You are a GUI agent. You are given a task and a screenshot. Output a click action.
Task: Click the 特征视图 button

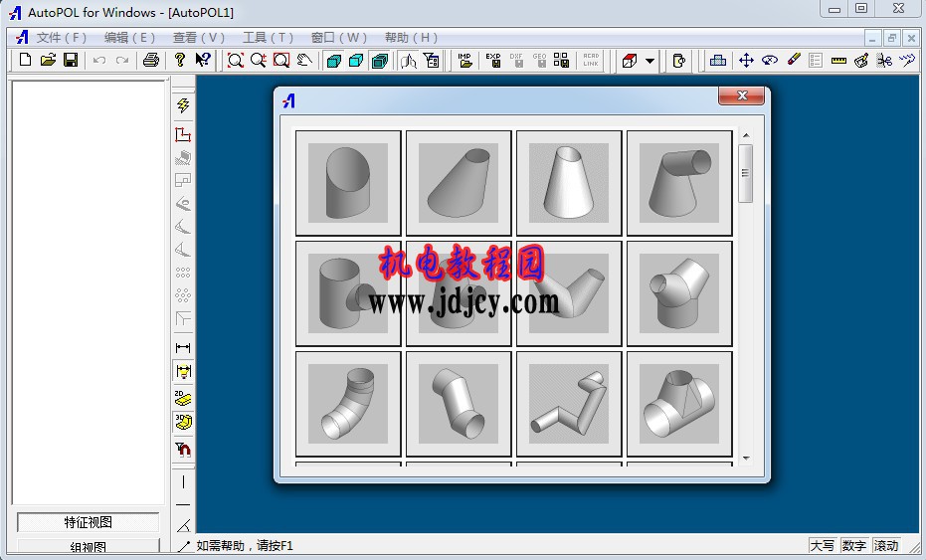[x=88, y=522]
